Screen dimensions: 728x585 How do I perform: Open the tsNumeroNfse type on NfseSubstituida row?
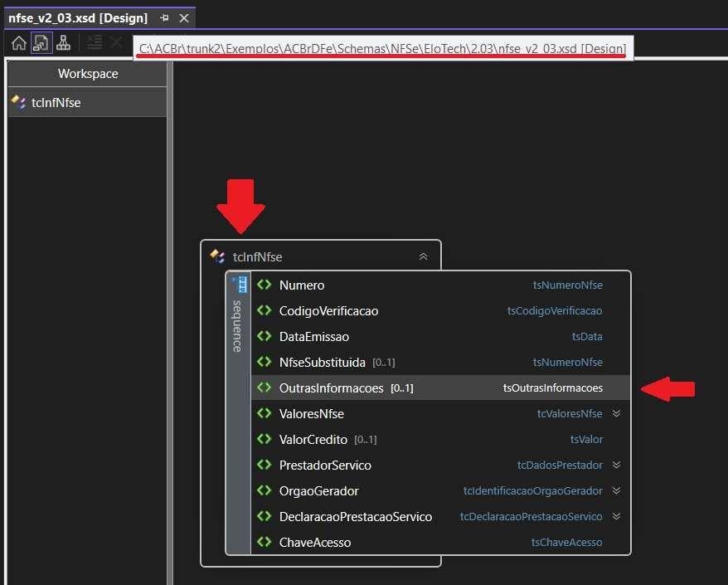tap(568, 362)
